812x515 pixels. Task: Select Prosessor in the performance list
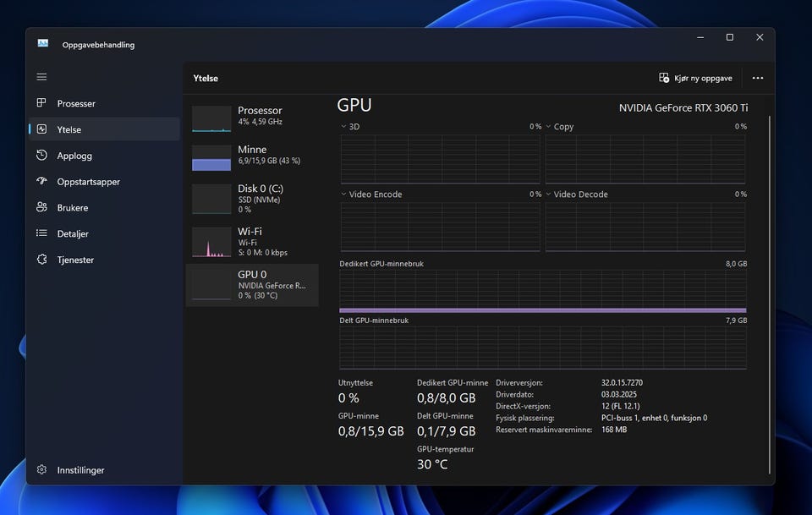point(252,117)
